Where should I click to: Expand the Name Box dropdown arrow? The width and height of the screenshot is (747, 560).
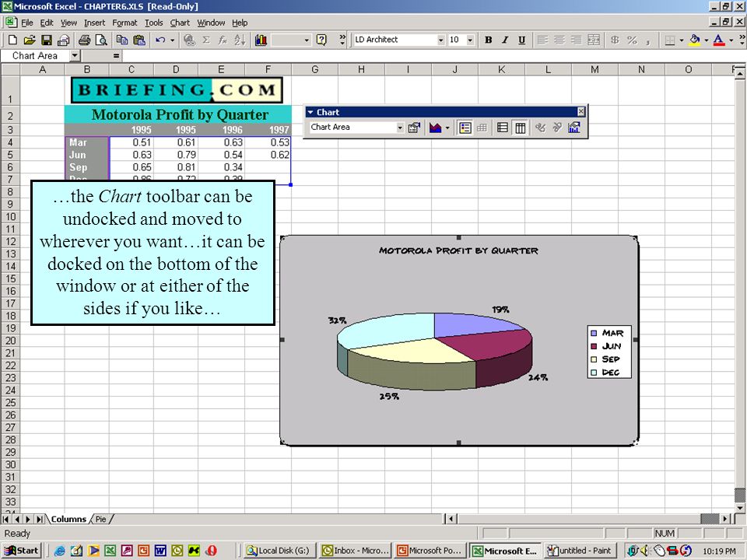(75, 56)
